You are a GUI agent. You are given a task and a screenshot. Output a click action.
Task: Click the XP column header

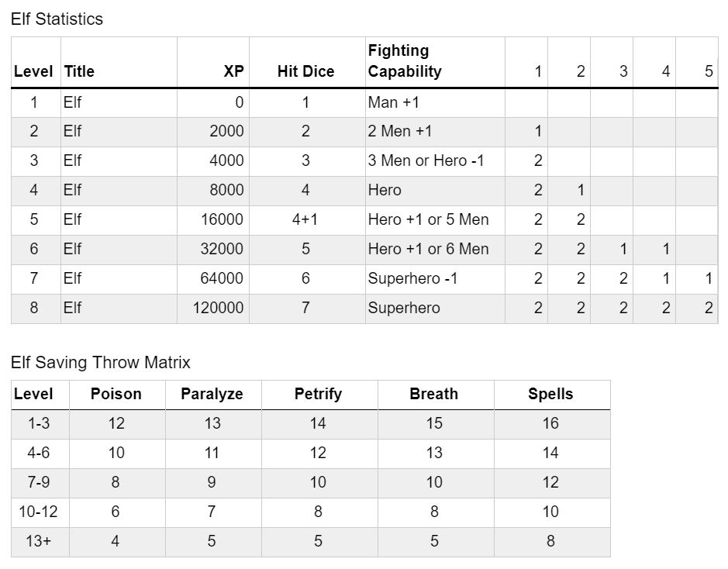coord(233,71)
